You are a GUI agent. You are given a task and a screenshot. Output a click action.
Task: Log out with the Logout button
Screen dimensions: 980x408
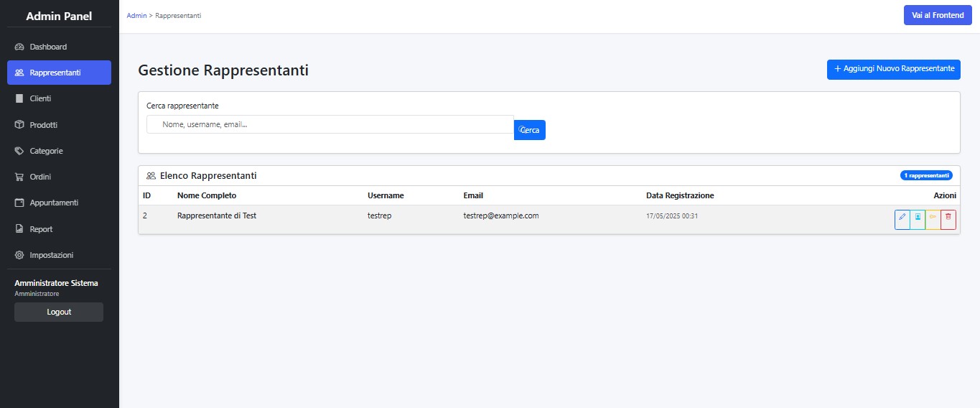tap(59, 312)
